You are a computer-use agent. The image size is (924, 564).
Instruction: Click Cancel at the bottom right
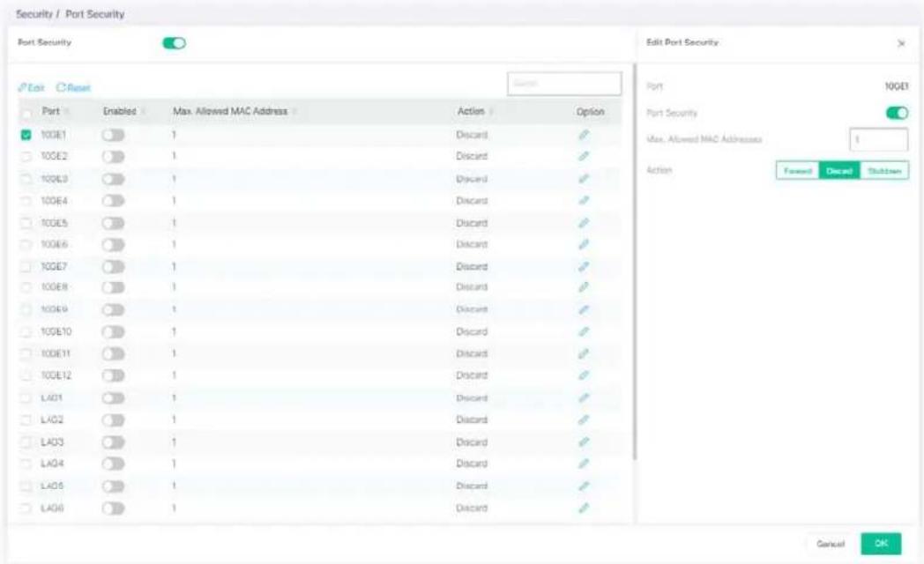coord(831,544)
